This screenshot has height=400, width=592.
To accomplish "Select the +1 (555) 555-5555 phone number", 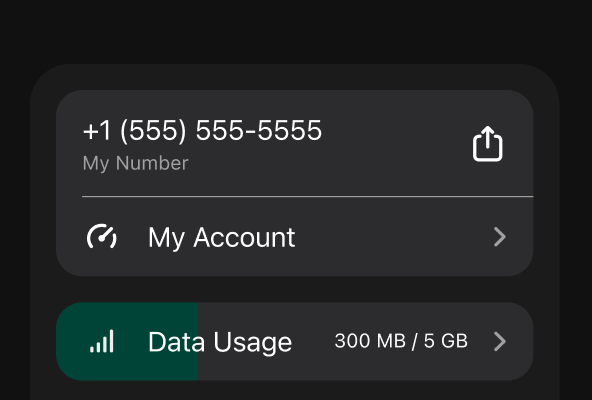I will click(x=202, y=130).
